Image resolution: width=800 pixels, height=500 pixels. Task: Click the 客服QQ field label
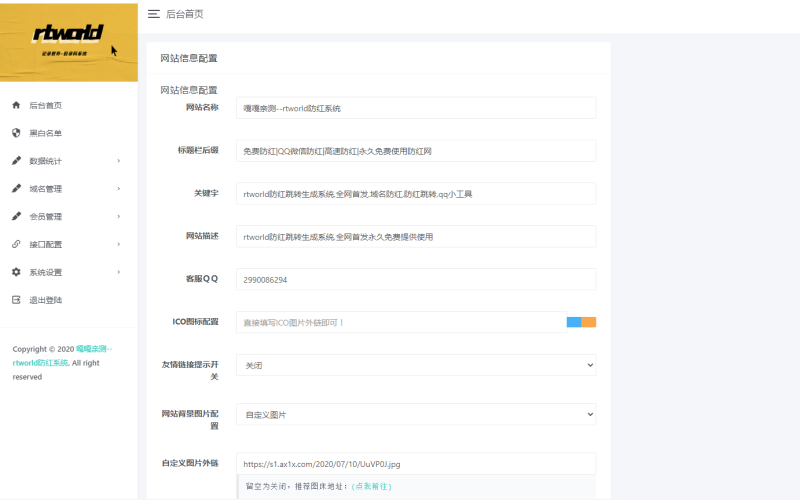click(x=202, y=279)
